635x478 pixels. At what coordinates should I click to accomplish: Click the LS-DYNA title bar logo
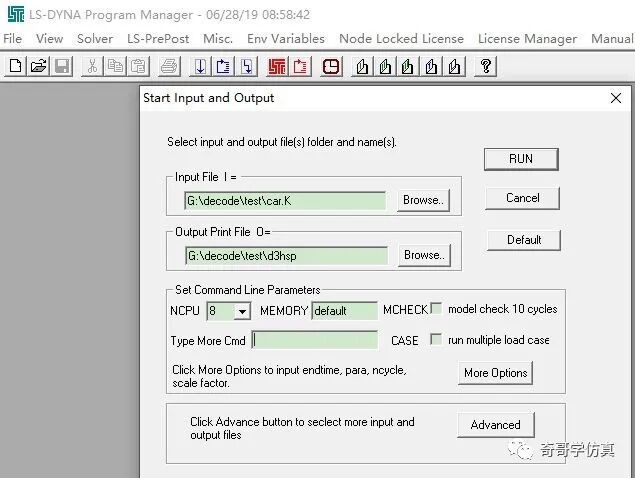click(16, 14)
